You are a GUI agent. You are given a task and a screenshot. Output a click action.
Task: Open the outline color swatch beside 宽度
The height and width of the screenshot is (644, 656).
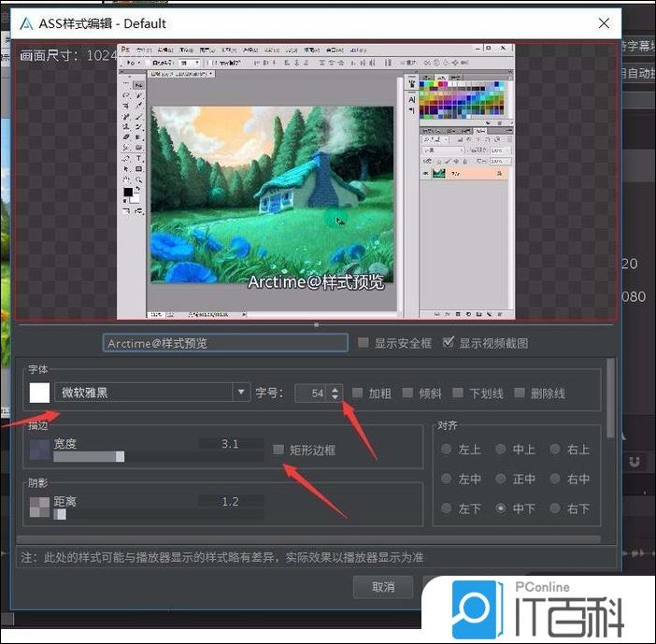point(39,450)
